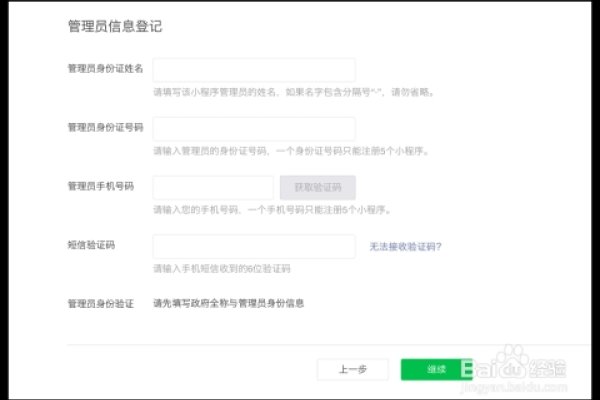Viewport: 600px width, 400px height.
Task: Go back with the 上一步 button
Action: (x=352, y=369)
